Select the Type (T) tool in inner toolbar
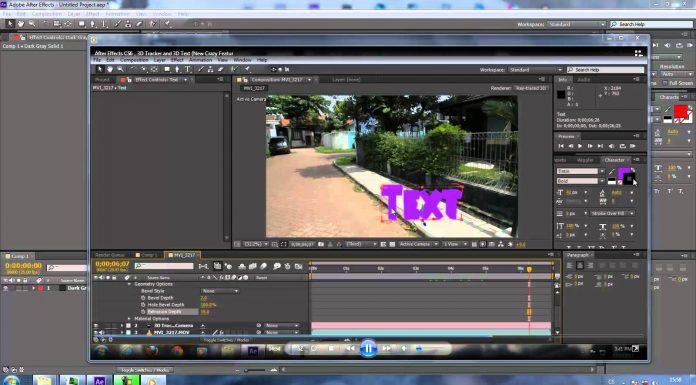 click(x=188, y=69)
